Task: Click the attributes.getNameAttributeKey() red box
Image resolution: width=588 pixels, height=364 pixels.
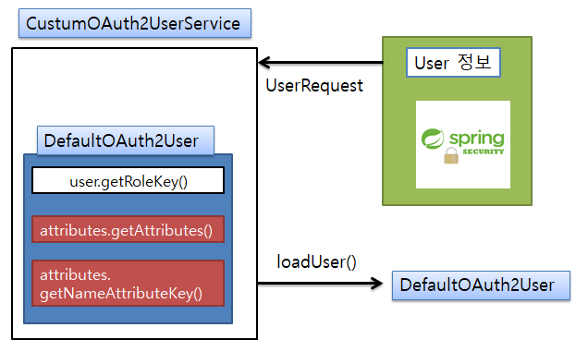Action: click(128, 284)
